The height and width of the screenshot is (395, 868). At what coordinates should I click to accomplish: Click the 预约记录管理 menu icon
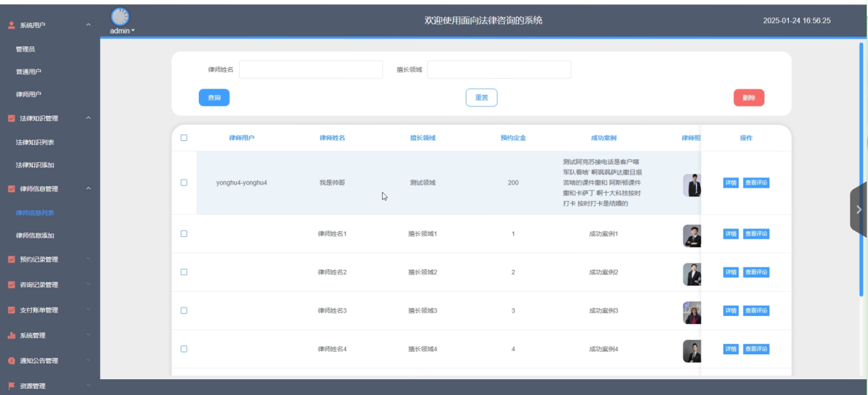pos(11,259)
